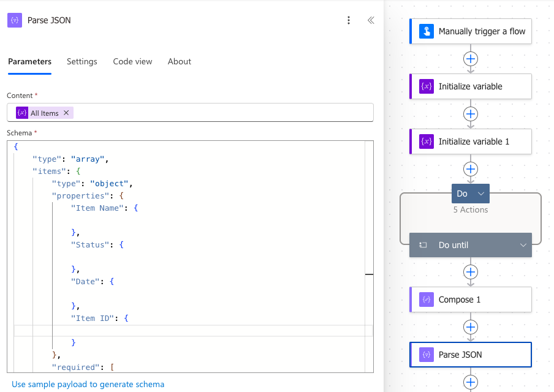This screenshot has width=554, height=392.
Task: Click the "items" key in schema
Action: 50,171
